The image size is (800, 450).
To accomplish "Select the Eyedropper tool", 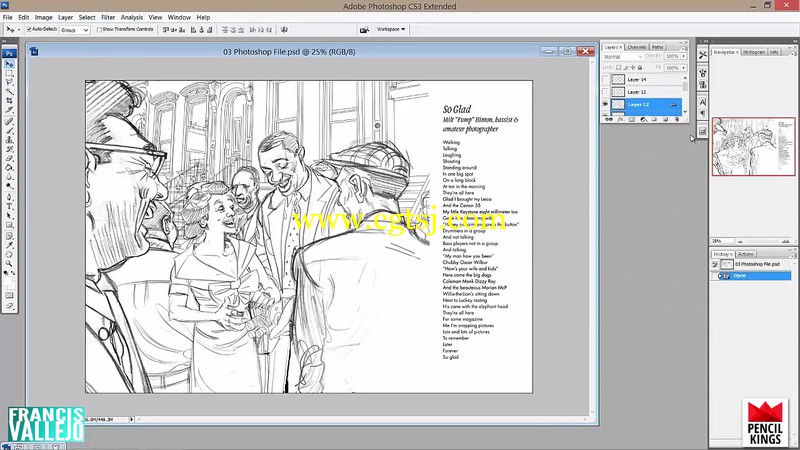I will 9,245.
